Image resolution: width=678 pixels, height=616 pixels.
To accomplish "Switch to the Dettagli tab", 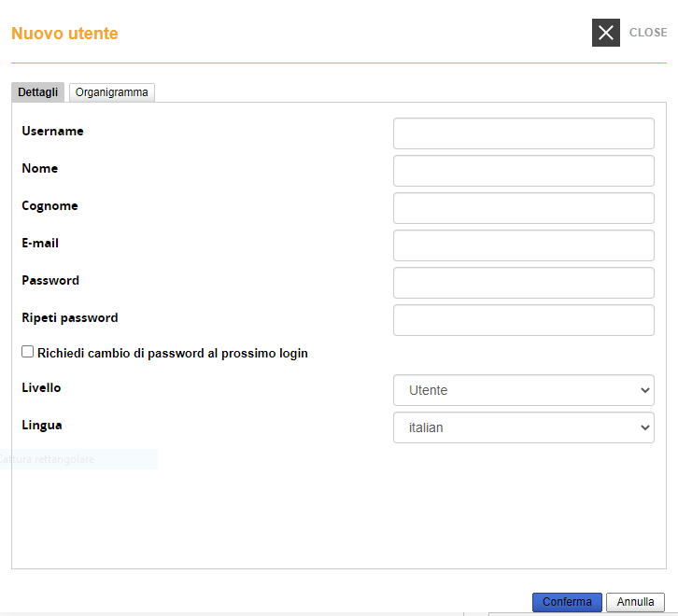I will (38, 92).
